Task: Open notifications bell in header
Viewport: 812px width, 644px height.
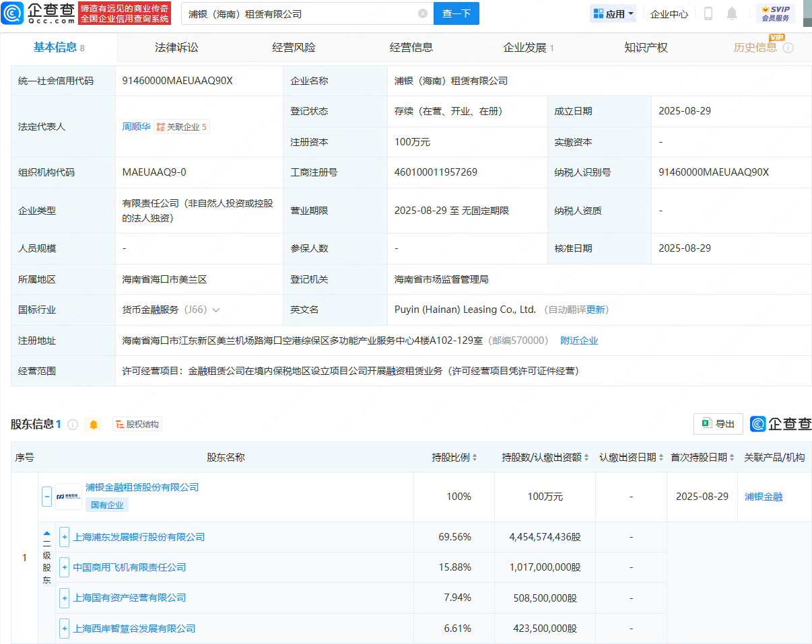Action: click(x=732, y=13)
